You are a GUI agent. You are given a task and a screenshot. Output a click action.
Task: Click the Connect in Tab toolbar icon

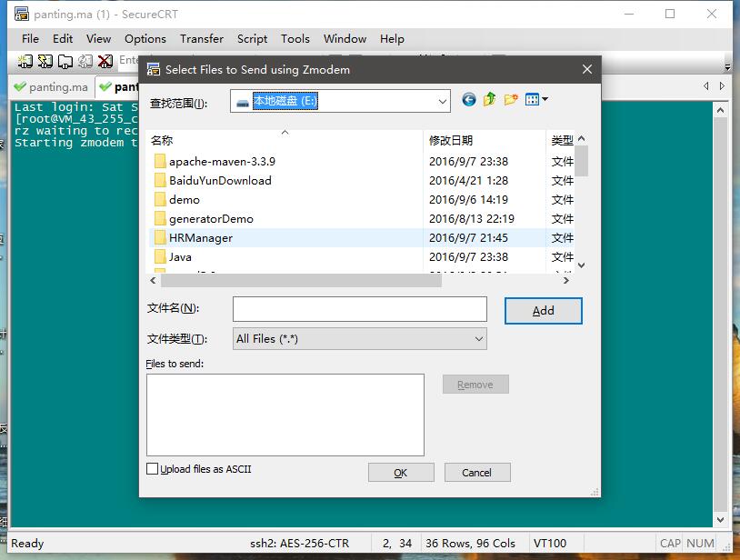(65, 61)
